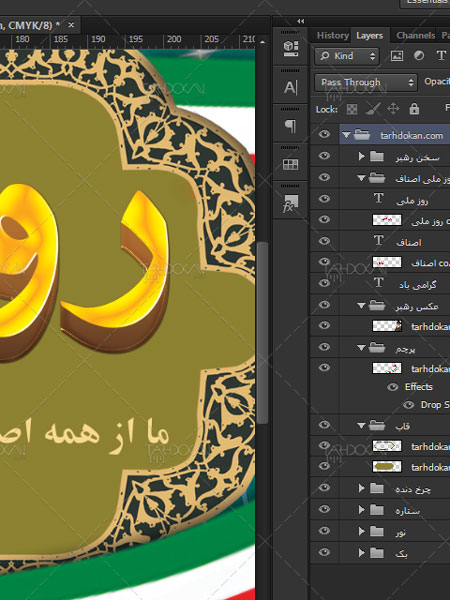Hide the چرخ دنده group

[324, 488]
